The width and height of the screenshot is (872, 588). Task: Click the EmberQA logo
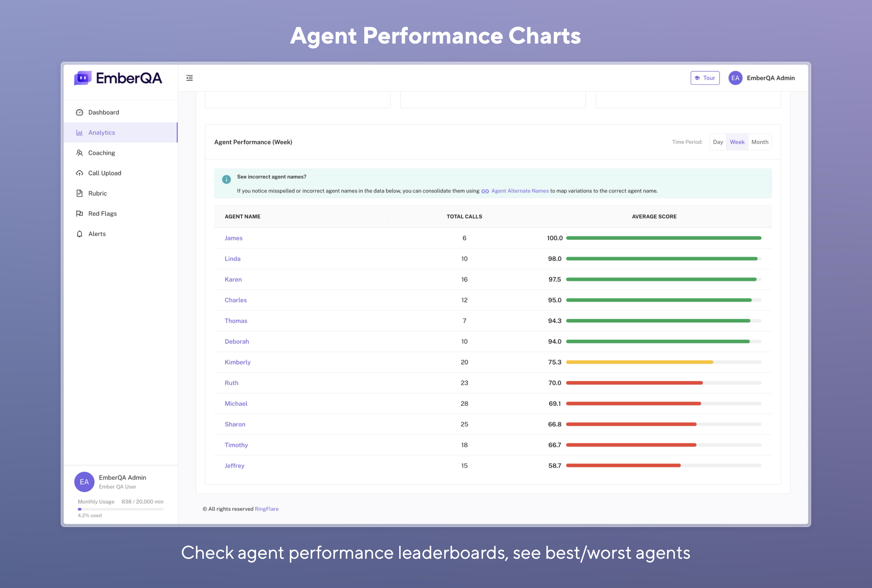pyautogui.click(x=119, y=78)
